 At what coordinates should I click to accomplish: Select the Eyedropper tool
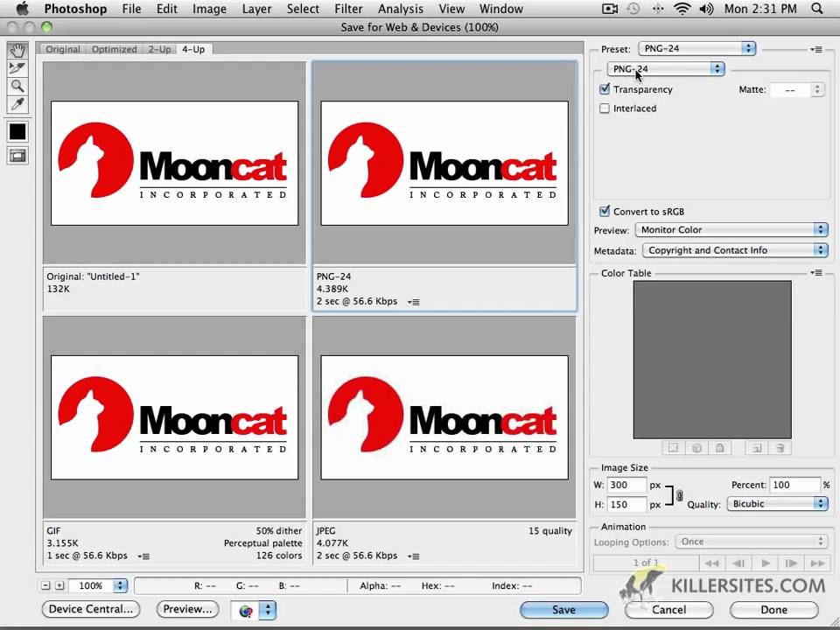point(17,104)
